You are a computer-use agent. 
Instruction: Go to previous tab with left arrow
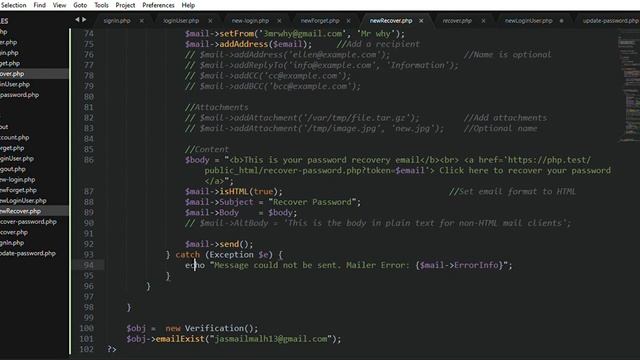(77, 20)
